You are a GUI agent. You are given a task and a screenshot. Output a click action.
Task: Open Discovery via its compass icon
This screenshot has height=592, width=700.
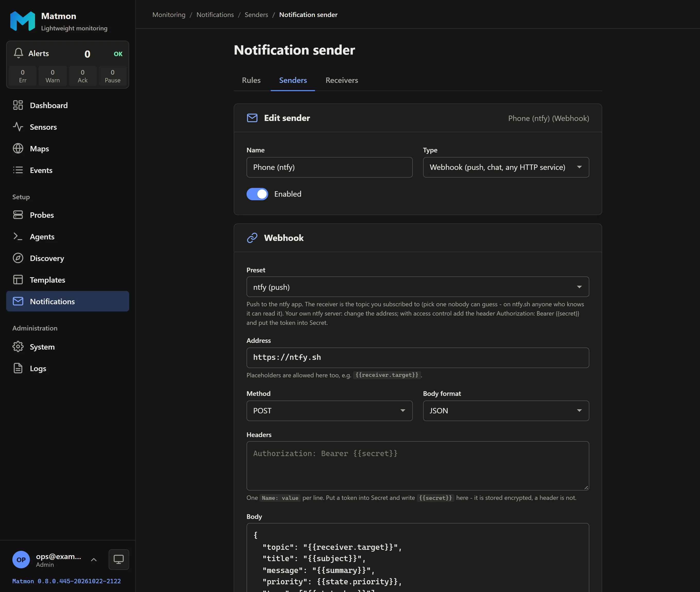point(18,258)
